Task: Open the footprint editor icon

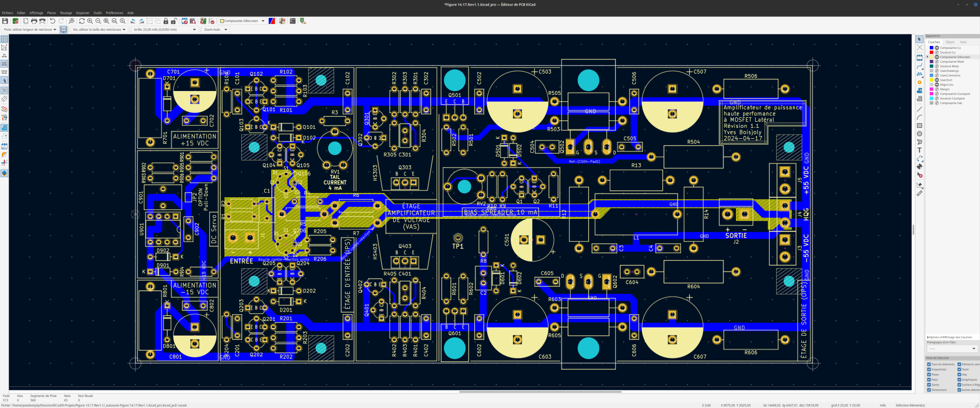Action: coord(184,21)
